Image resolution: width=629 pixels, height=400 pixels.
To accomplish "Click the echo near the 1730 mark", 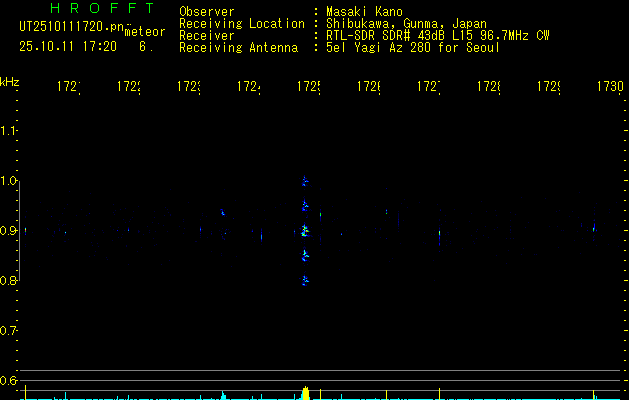I will [x=594, y=229].
